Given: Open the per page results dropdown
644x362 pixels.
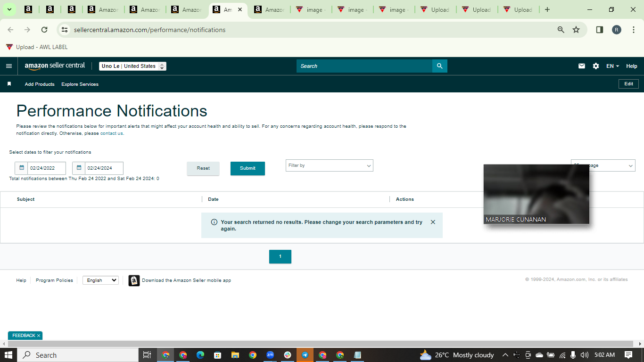Looking at the screenshot, I should pos(603,165).
